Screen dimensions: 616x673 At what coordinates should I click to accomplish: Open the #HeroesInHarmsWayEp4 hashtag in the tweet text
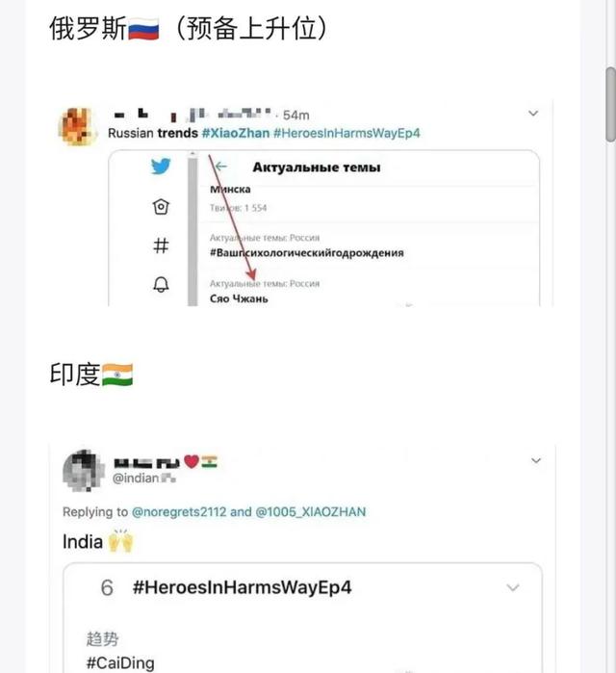pyautogui.click(x=346, y=133)
